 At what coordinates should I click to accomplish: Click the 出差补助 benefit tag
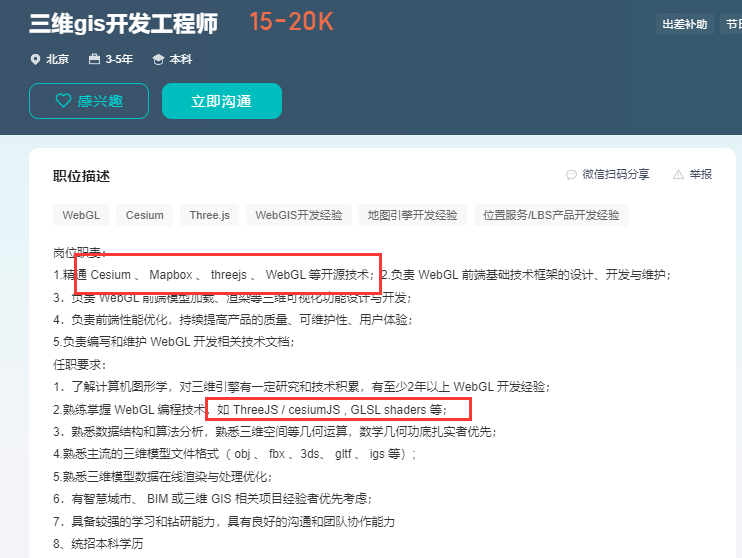(685, 24)
